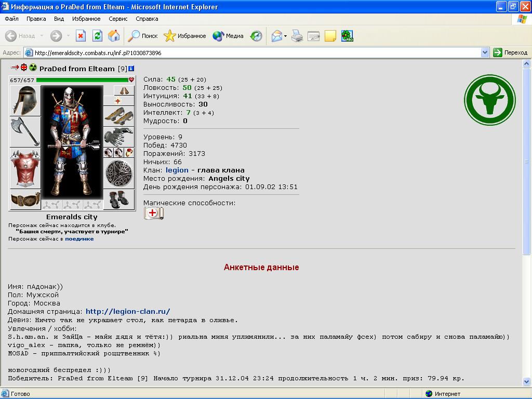Click the character name PraDed from Elteam

coord(77,69)
